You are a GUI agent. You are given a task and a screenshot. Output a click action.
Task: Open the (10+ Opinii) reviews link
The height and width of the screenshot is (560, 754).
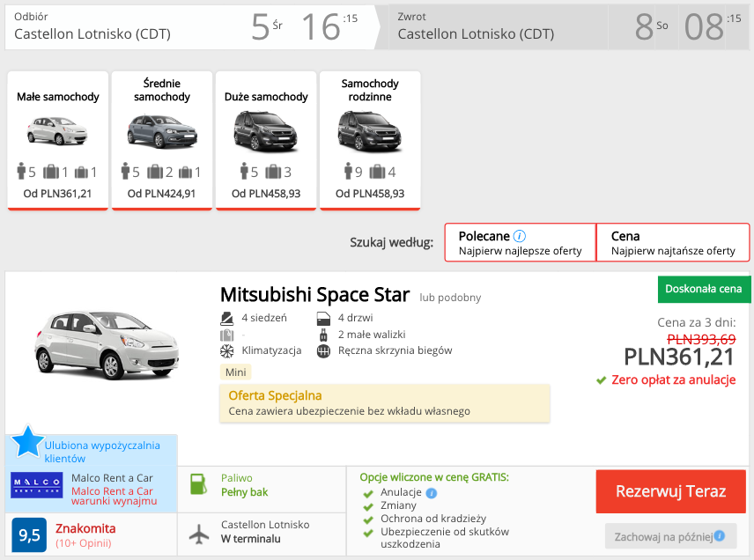pyautogui.click(x=84, y=543)
